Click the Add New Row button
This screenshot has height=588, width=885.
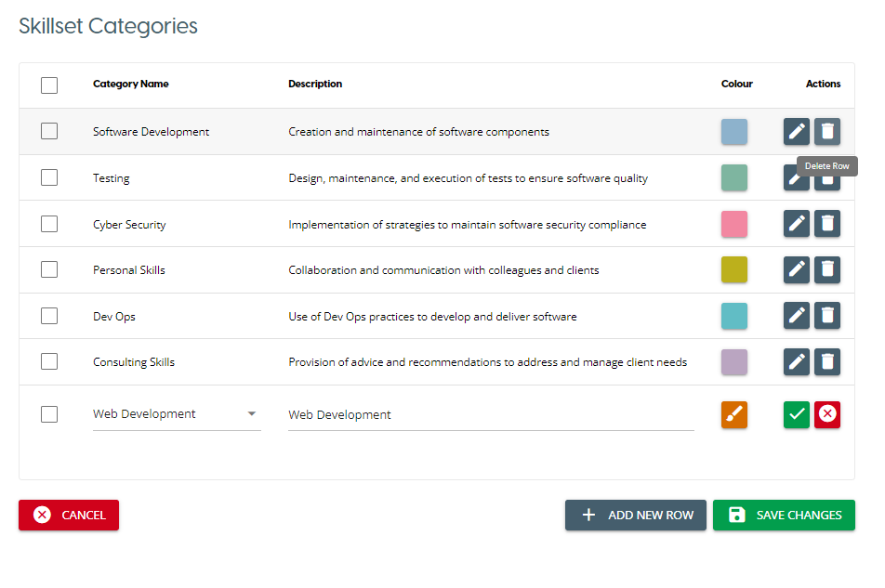(x=636, y=516)
